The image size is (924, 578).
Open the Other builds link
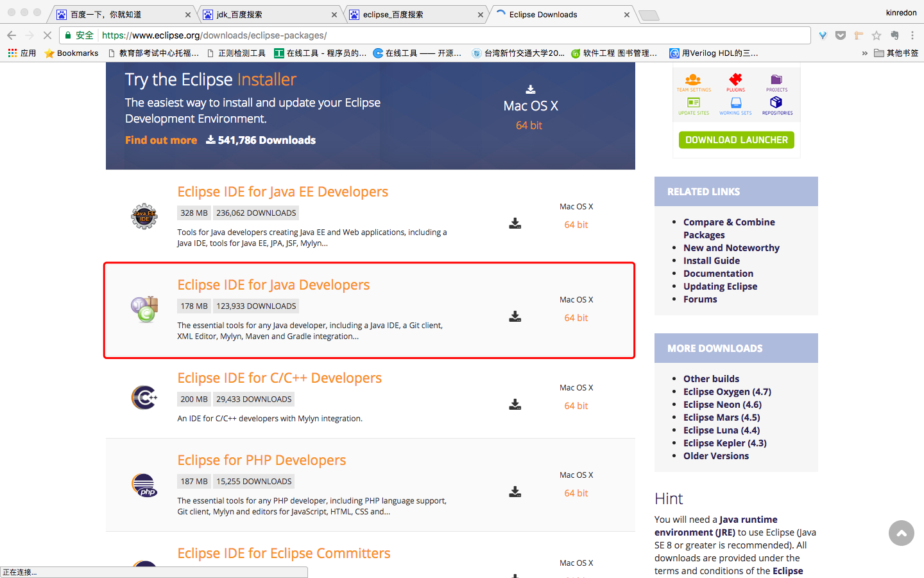pyautogui.click(x=712, y=379)
